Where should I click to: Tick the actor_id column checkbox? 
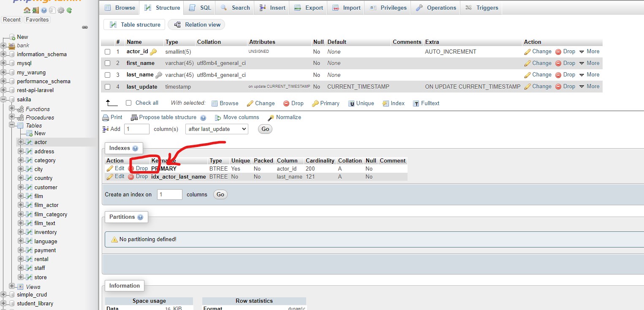point(107,52)
